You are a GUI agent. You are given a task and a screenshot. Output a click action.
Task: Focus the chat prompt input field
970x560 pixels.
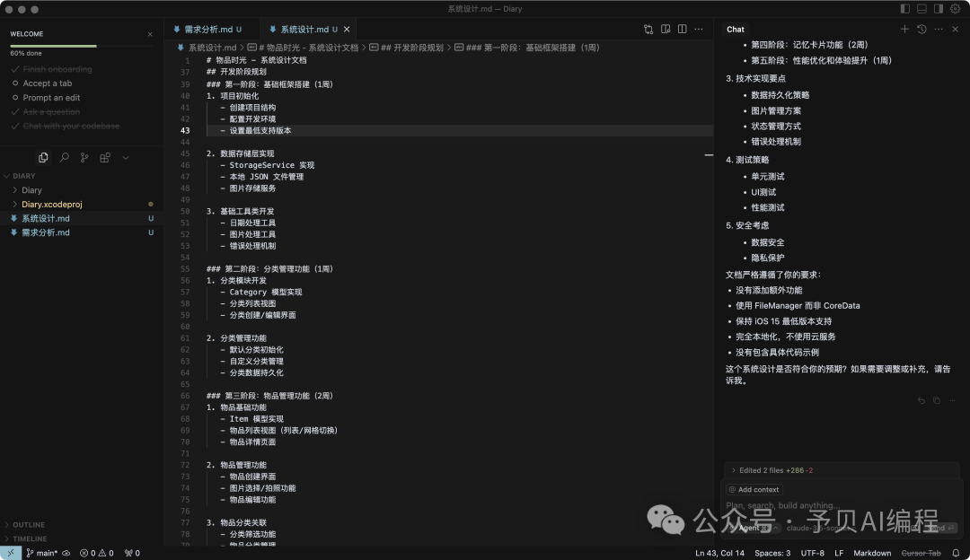[x=842, y=505]
